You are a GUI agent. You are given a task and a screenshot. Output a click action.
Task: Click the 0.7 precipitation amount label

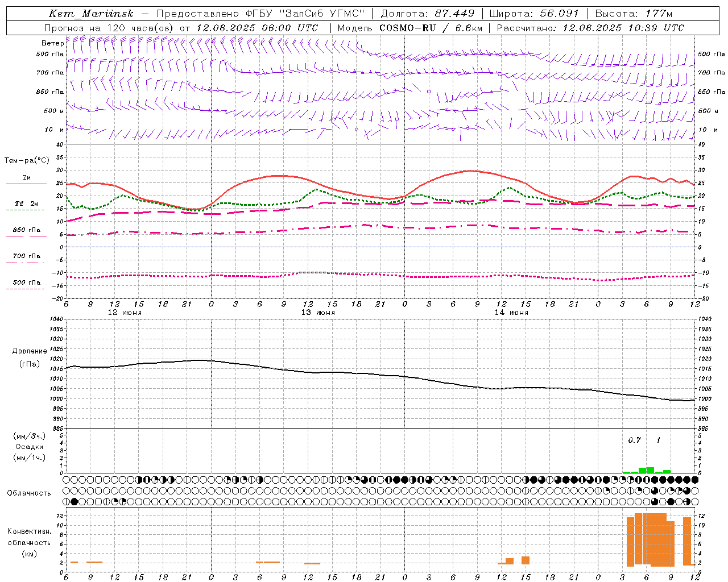click(634, 440)
